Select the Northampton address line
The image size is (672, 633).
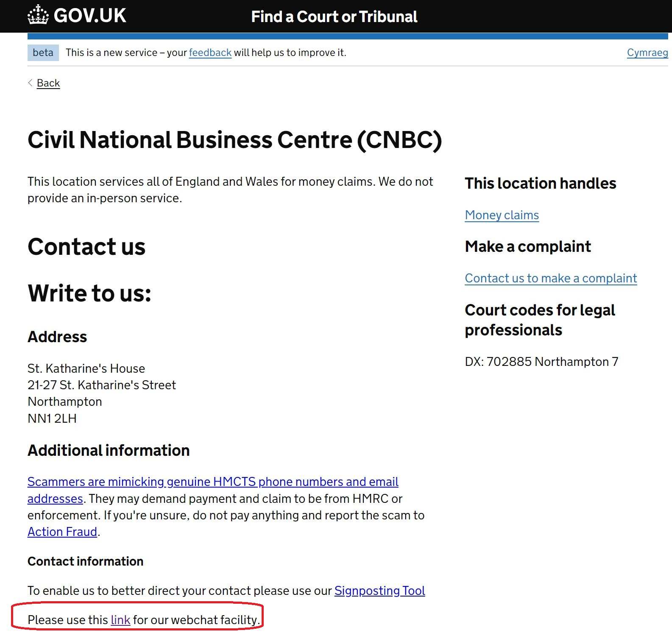[x=65, y=402]
